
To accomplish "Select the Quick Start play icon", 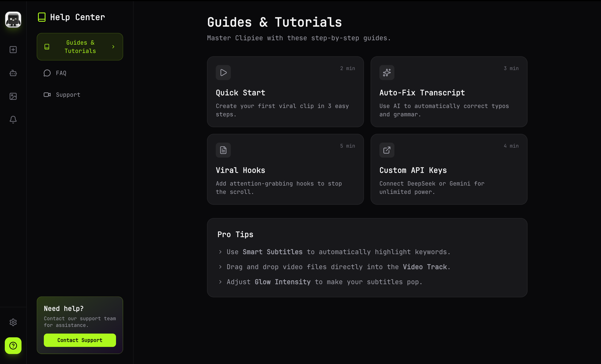I will click(x=223, y=72).
